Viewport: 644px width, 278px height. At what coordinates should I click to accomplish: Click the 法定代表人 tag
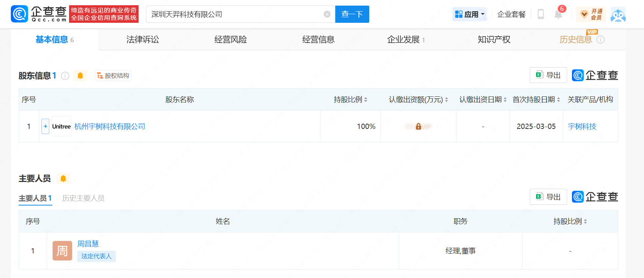click(x=96, y=256)
